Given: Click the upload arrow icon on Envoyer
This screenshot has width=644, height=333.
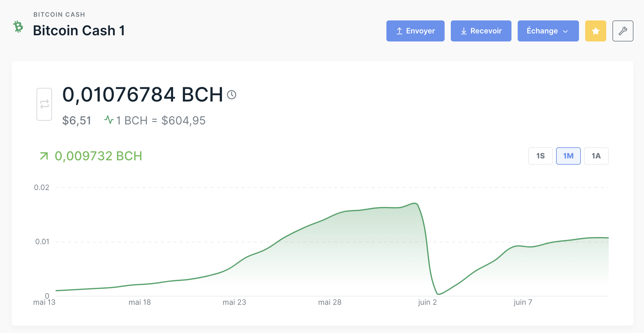Looking at the screenshot, I should point(399,31).
